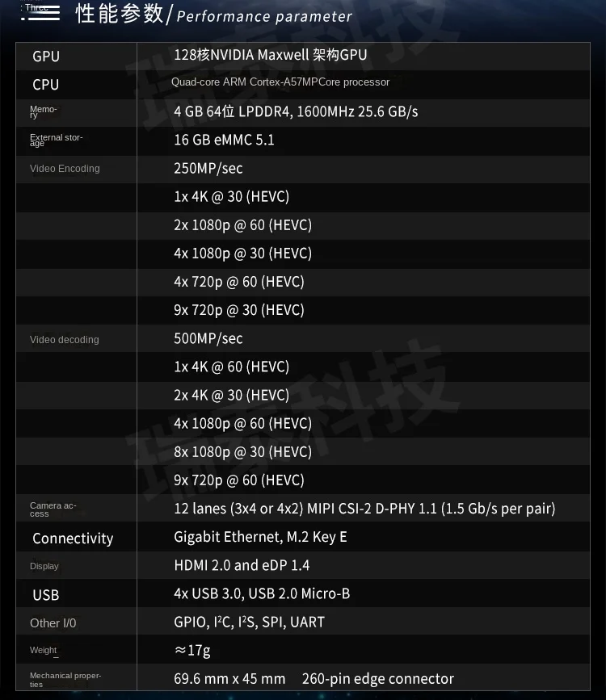The image size is (606, 700).
Task: Click the 2x 4K @ 30 (HEVC) entry
Action: coord(231,396)
